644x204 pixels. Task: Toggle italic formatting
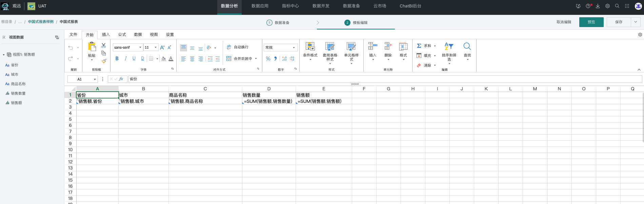click(125, 59)
